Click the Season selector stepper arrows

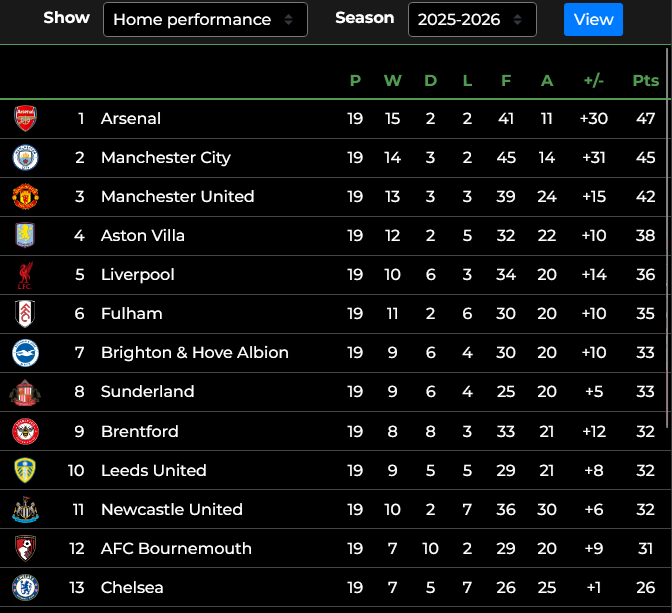tap(518, 20)
